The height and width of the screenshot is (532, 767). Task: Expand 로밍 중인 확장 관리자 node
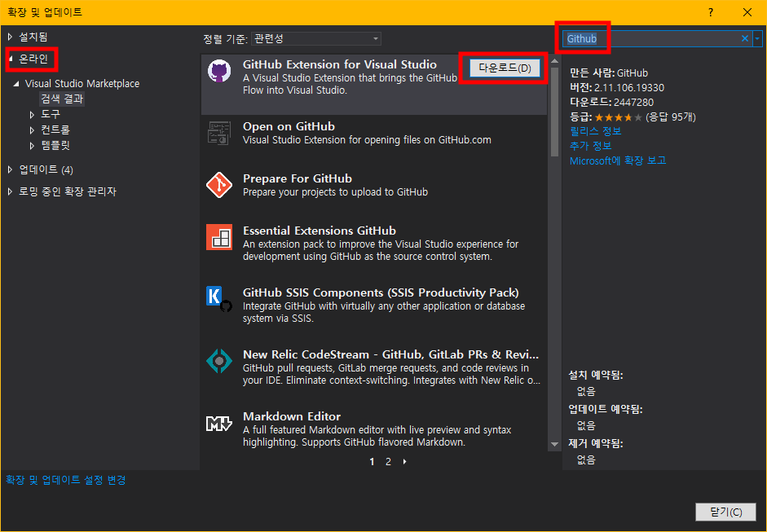11,191
